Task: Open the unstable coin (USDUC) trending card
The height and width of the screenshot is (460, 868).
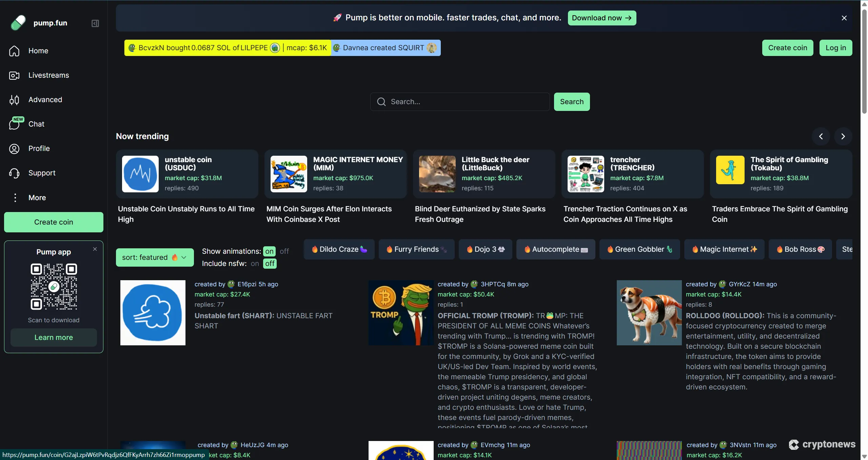Action: point(187,174)
